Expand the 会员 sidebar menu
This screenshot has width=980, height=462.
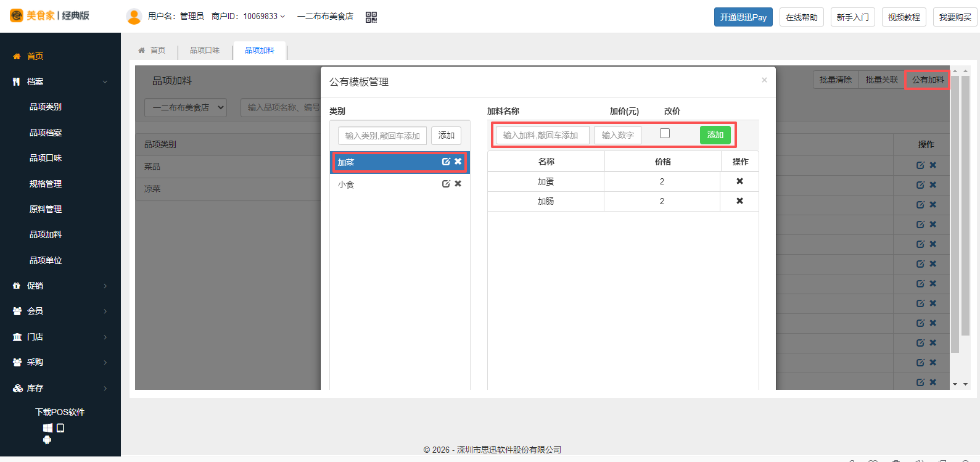[x=60, y=311]
